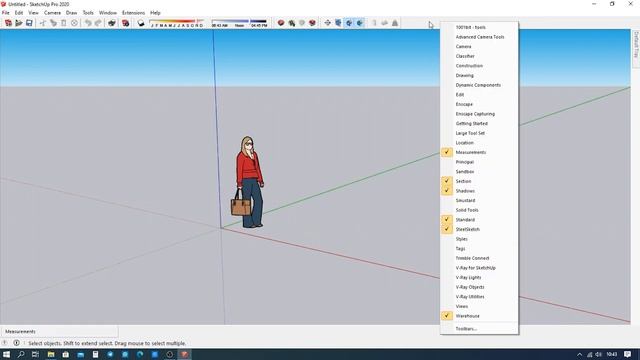The height and width of the screenshot is (360, 640).
Task: Select Advanced Camera Tools entry
Action: pyautogui.click(x=479, y=37)
